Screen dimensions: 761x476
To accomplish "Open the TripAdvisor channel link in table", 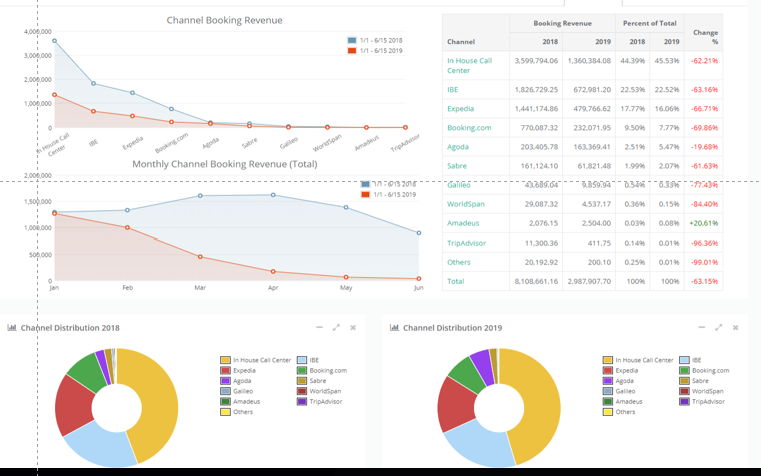I will pos(466,243).
